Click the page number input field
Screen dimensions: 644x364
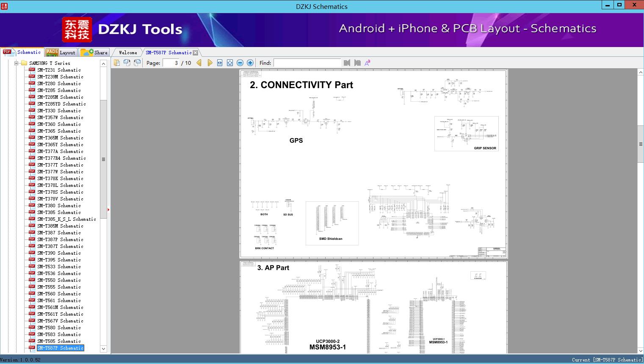tap(171, 63)
